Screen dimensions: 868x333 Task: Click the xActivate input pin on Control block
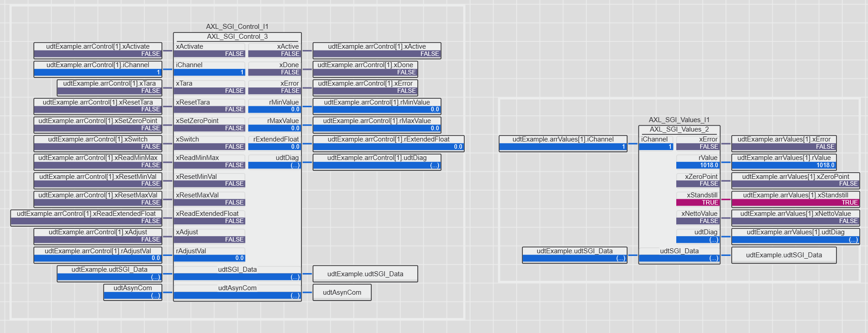tap(210, 50)
